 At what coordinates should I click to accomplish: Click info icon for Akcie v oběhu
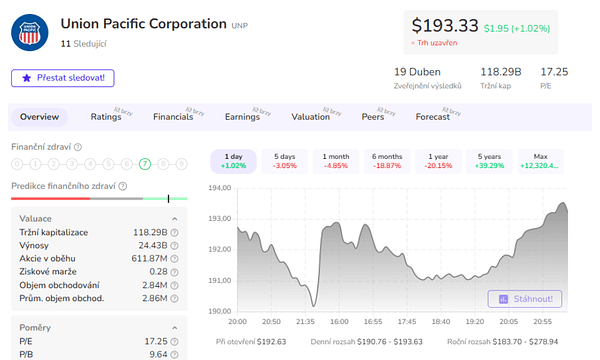pos(174,259)
